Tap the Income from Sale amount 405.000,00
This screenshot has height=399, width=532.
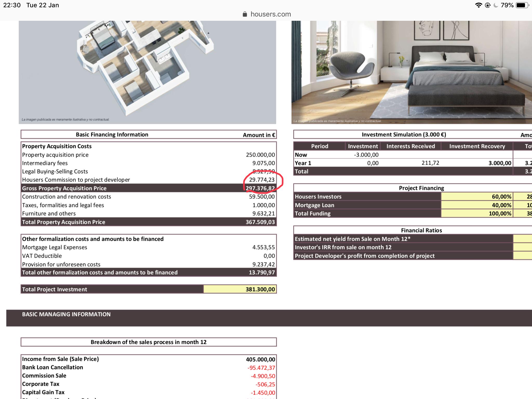[260, 359]
